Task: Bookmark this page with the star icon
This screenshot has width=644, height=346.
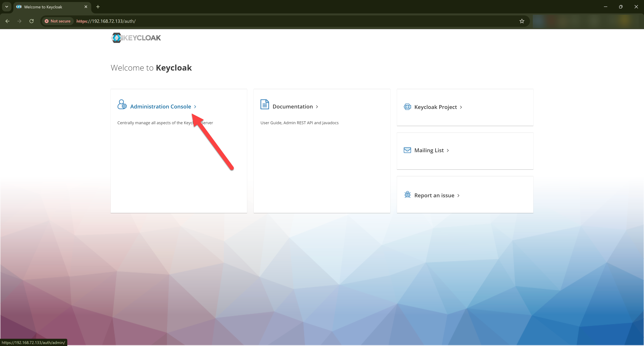Action: click(522, 21)
